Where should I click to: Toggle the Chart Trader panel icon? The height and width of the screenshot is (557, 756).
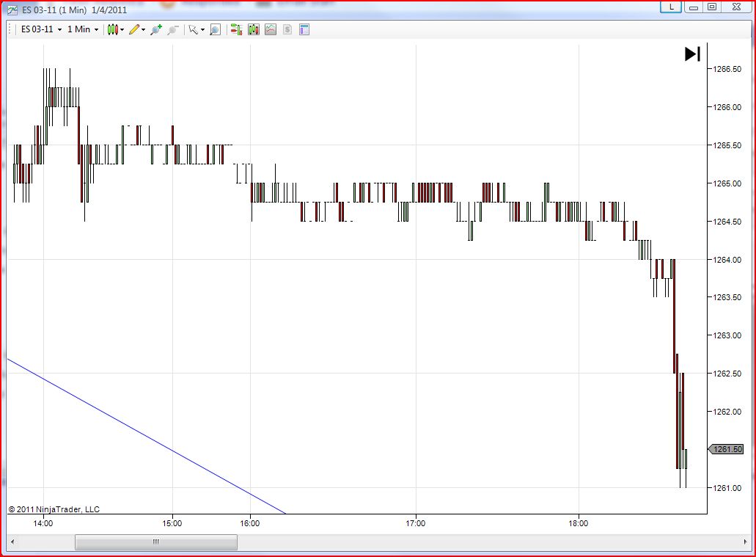236,30
